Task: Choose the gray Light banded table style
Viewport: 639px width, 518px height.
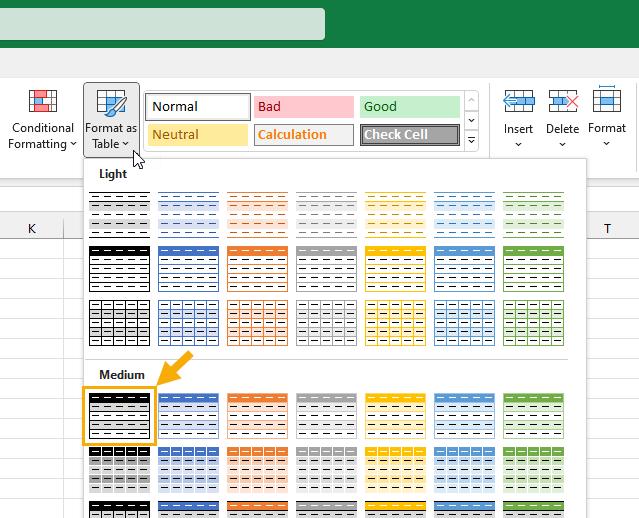Action: click(x=326, y=215)
